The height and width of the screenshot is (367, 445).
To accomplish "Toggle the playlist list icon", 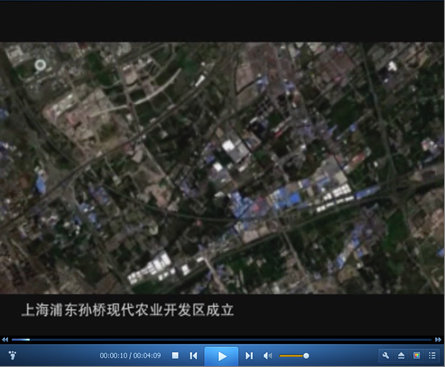I will [432, 356].
